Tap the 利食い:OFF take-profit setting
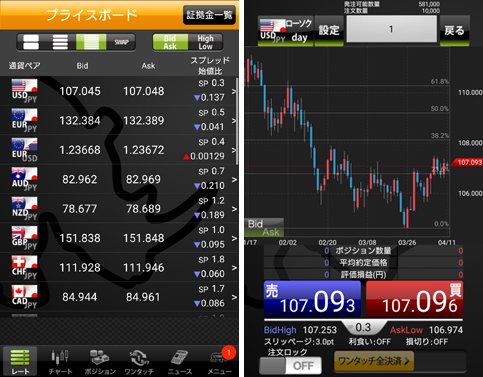This screenshot has width=483, height=377. click(x=370, y=342)
